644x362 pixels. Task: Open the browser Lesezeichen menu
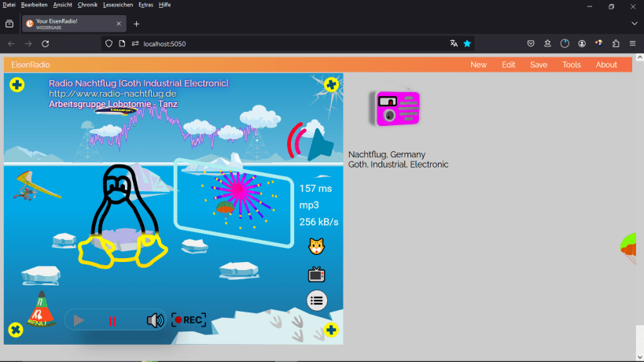coord(118,5)
